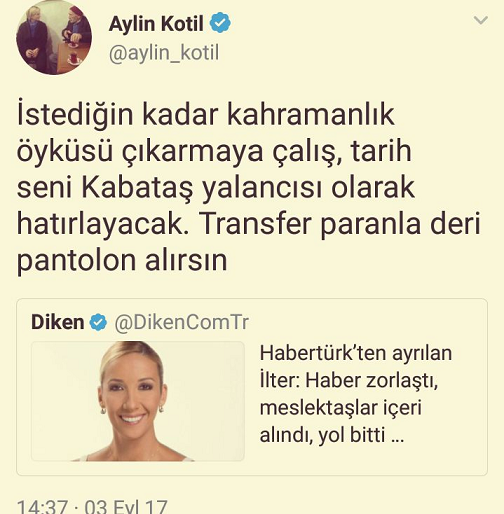Viewport: 504px width, 514px height.
Task: Click the date '03 Eyl 17'
Action: 126,507
